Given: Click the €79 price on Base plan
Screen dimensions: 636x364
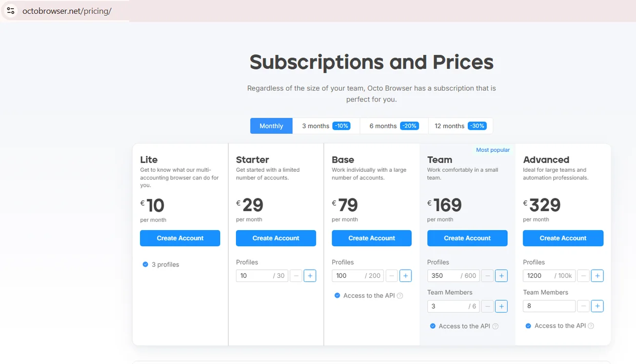Looking at the screenshot, I should coord(345,205).
